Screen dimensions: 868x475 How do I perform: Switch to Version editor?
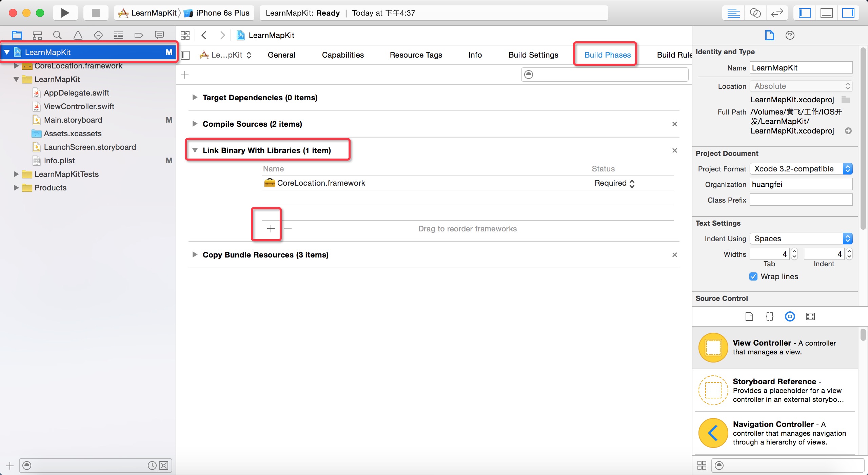[777, 13]
